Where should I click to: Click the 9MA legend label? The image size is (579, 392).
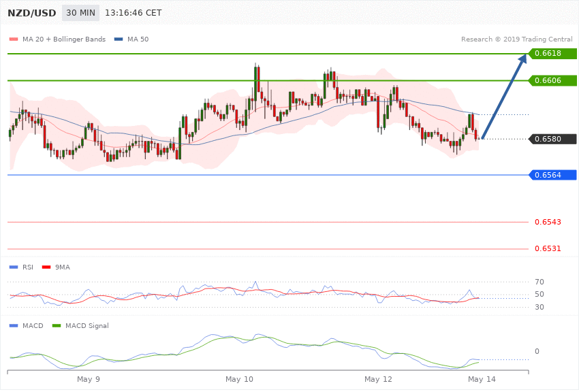[63, 267]
